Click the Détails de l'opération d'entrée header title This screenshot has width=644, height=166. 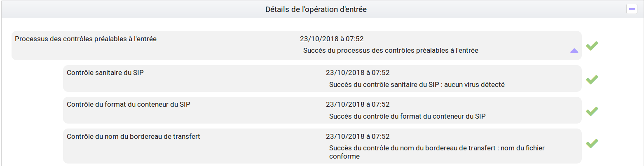316,9
